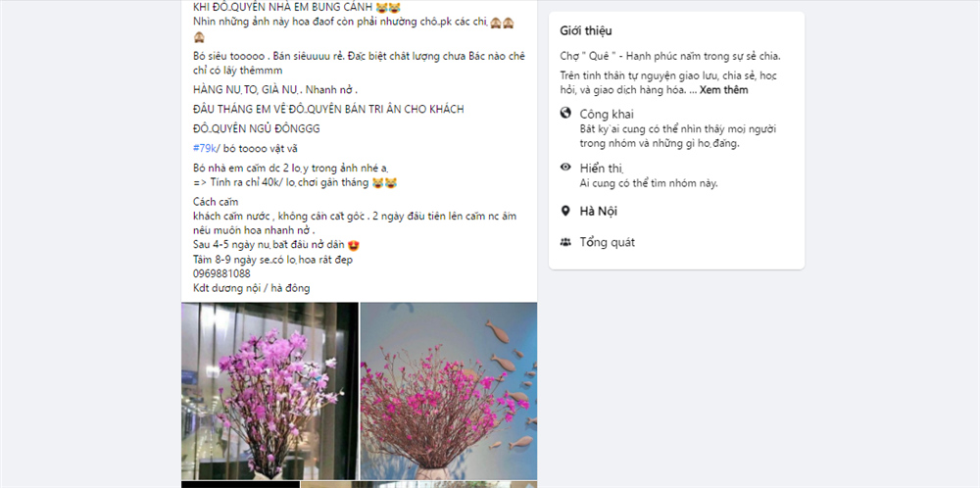Image resolution: width=980 pixels, height=488 pixels.
Task: Click the people icon beside Tổng quát
Action: (565, 242)
